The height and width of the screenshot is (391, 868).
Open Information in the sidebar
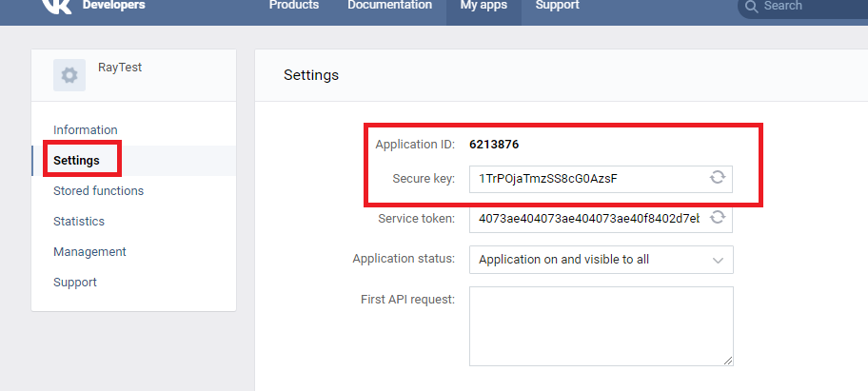[x=86, y=130]
